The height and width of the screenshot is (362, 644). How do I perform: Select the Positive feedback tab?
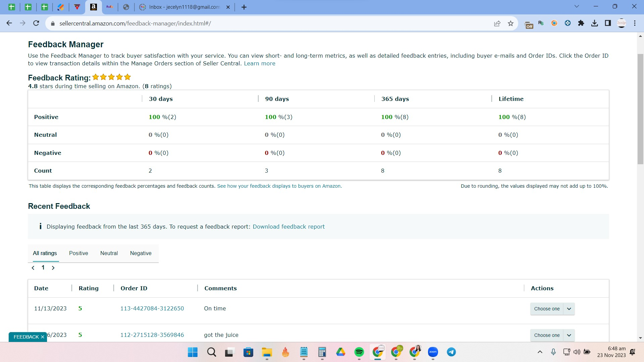pos(78,253)
